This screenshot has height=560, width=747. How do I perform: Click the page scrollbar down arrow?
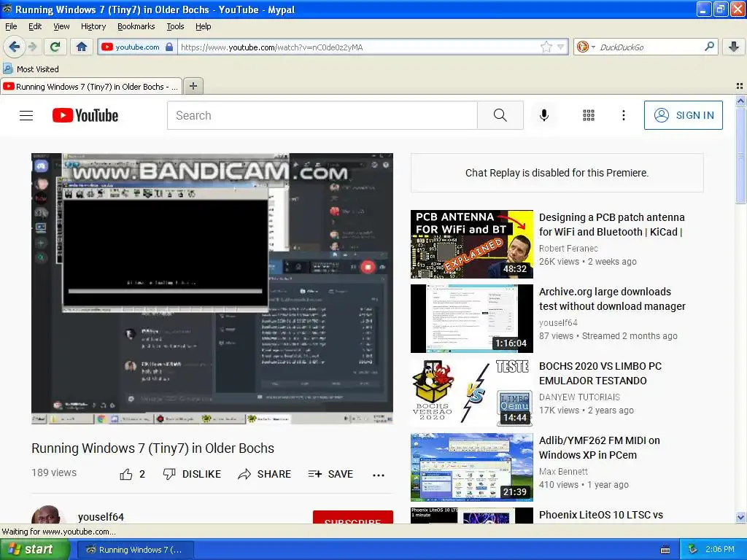point(740,517)
